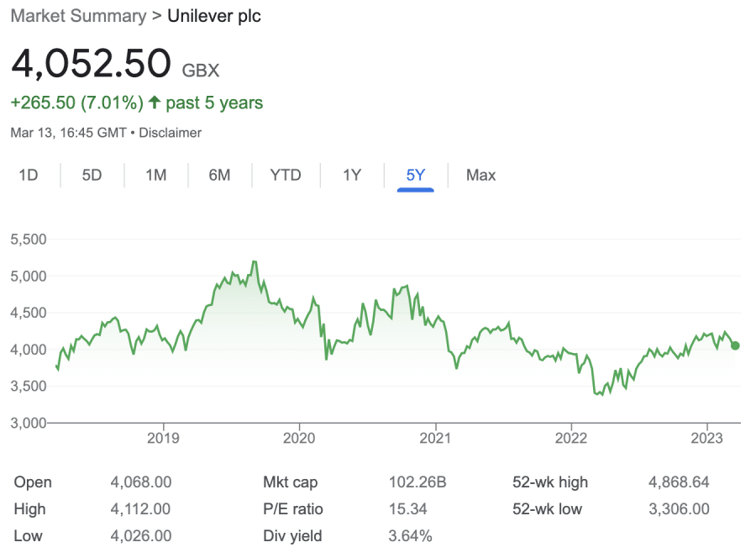Open the Disclaimer link

(x=171, y=133)
